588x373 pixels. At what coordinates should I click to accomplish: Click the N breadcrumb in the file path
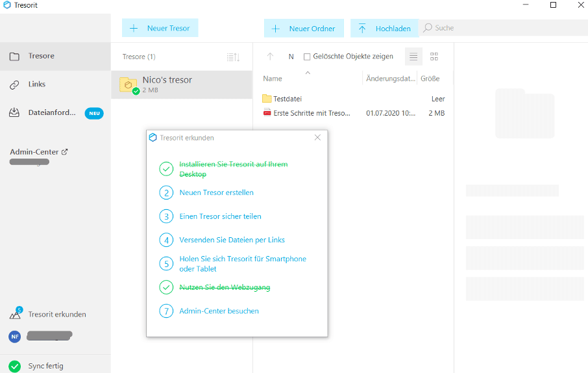click(x=291, y=57)
